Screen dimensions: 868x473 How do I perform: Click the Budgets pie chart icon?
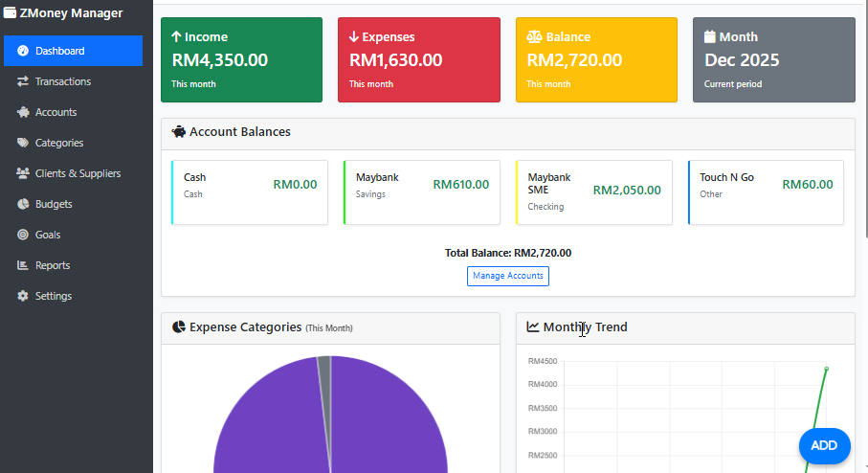pyautogui.click(x=23, y=204)
